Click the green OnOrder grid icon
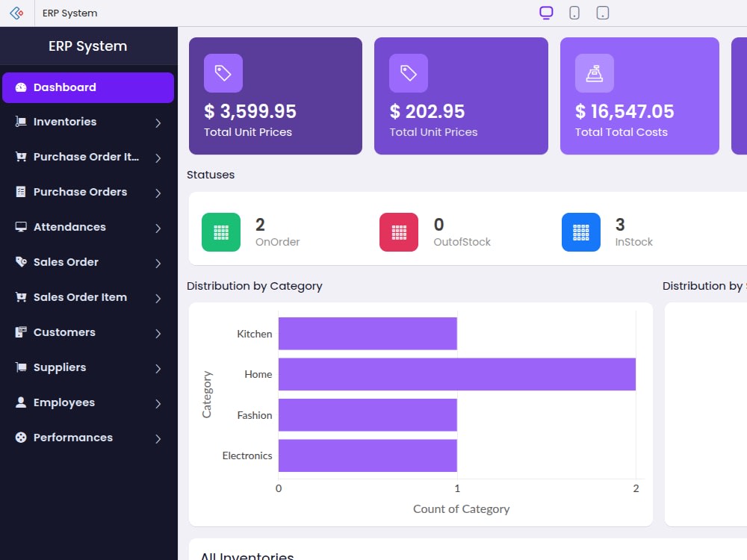The width and height of the screenshot is (747, 560). (x=220, y=232)
